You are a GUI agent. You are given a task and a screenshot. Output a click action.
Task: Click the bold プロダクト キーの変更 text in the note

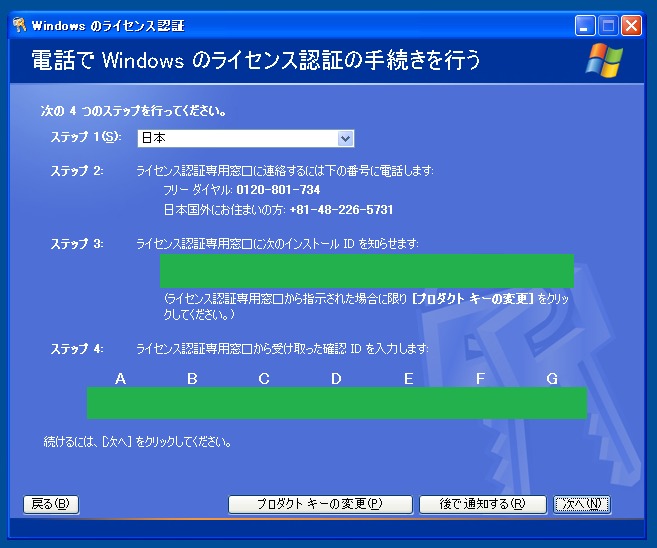(x=472, y=298)
